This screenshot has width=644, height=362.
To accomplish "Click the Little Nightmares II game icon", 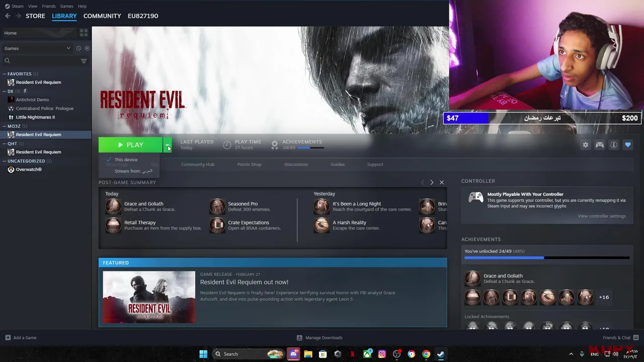I will [11, 117].
